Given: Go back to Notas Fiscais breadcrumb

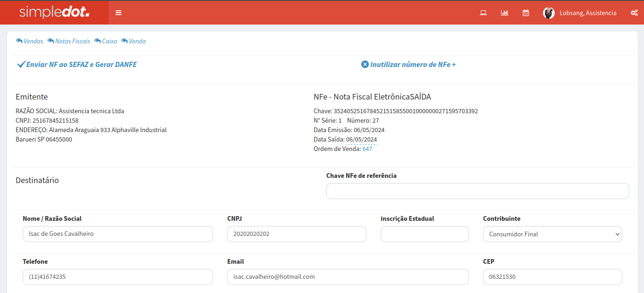Looking at the screenshot, I should point(69,42).
